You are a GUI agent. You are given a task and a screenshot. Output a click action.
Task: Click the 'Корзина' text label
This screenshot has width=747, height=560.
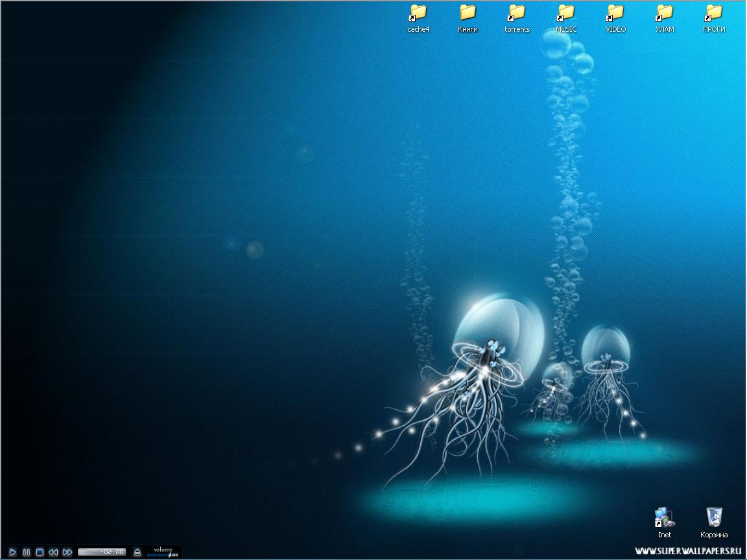tap(714, 535)
